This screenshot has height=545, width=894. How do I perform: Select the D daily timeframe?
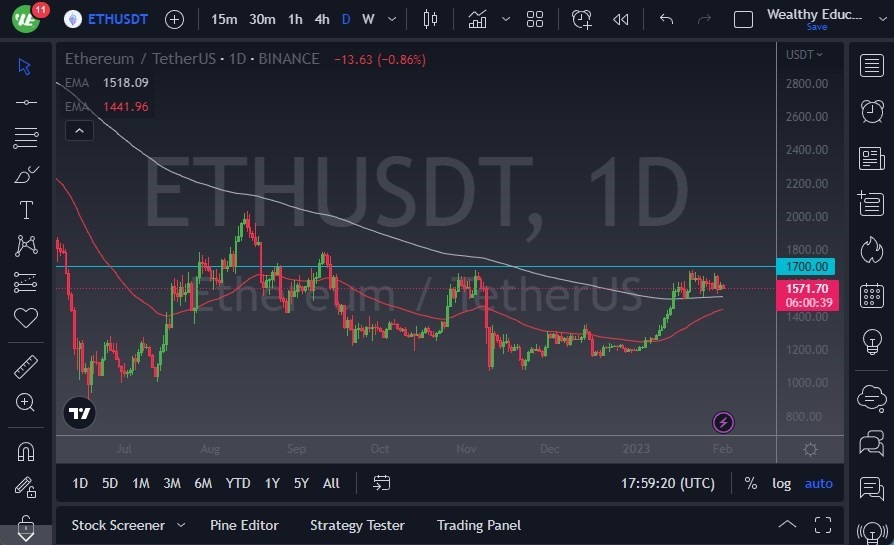point(346,19)
